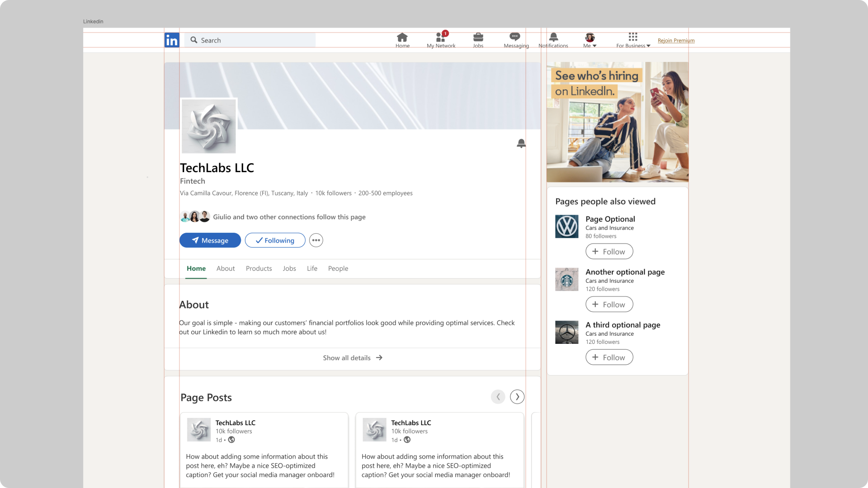The width and height of the screenshot is (868, 488).
Task: Advance Page Posts carousel with next arrow
Action: click(x=517, y=397)
